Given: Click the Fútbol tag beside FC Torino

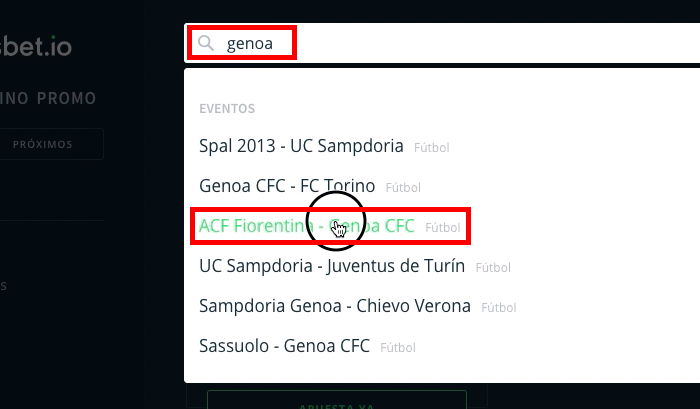Looking at the screenshot, I should click(403, 188).
